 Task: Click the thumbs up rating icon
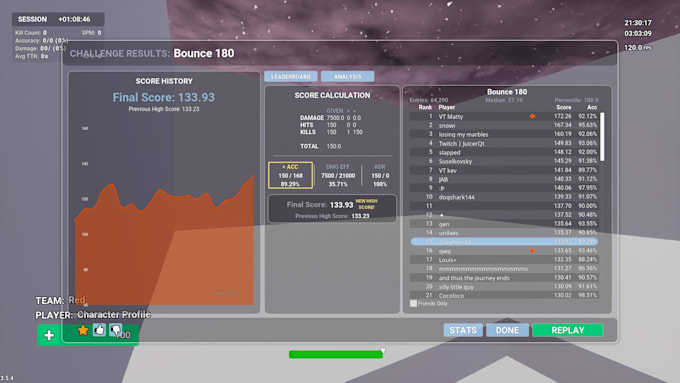[x=99, y=330]
